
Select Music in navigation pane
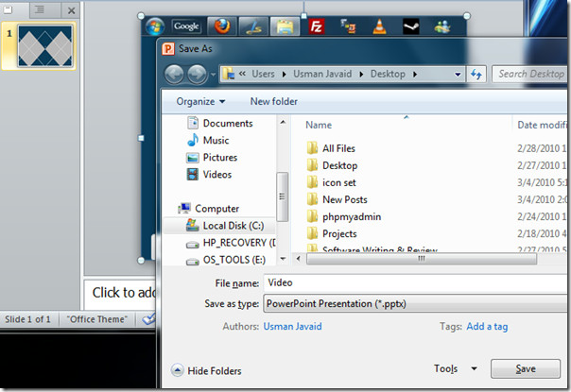[208, 140]
